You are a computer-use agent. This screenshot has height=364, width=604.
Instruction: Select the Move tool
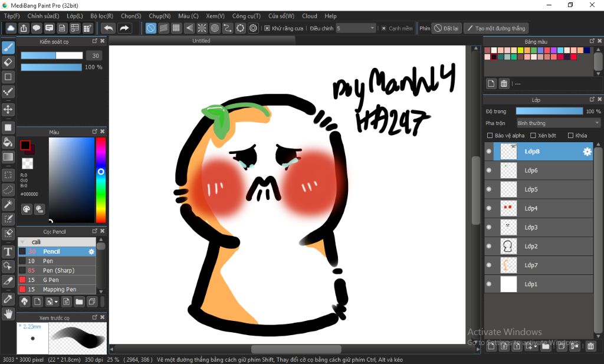point(8,109)
